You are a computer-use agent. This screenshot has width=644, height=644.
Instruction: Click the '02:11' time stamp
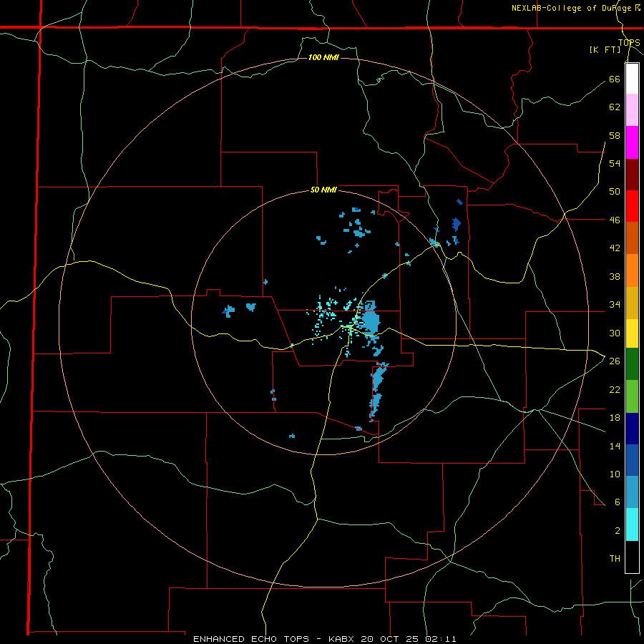441,639
